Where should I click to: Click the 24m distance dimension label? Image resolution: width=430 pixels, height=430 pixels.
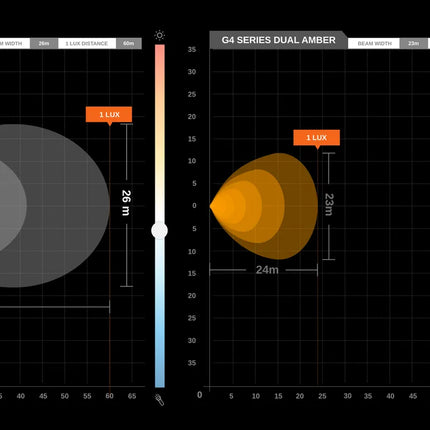(267, 270)
